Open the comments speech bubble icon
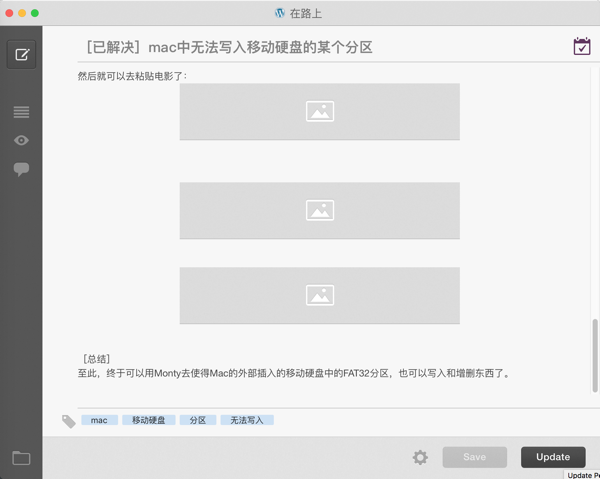The height and width of the screenshot is (479, 600). tap(21, 169)
